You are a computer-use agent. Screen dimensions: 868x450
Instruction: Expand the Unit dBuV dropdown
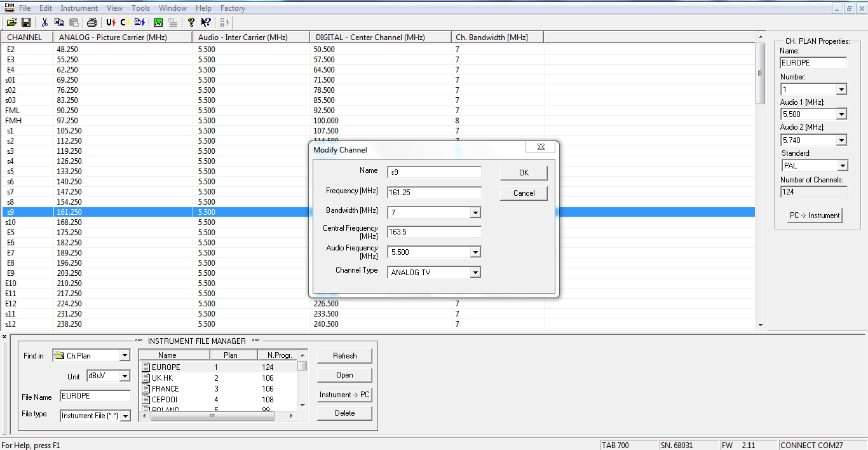(125, 376)
